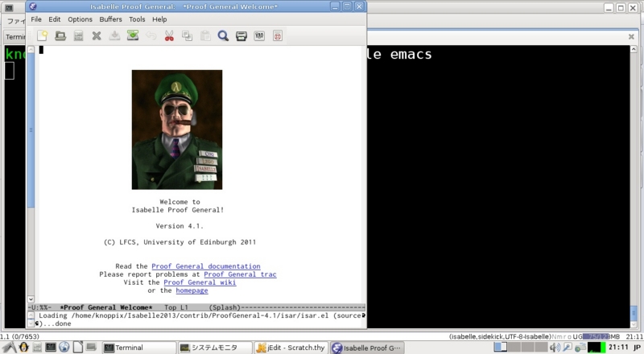Follow the Proof General documentation link
Viewport: 644px width, 354px height.
206,266
